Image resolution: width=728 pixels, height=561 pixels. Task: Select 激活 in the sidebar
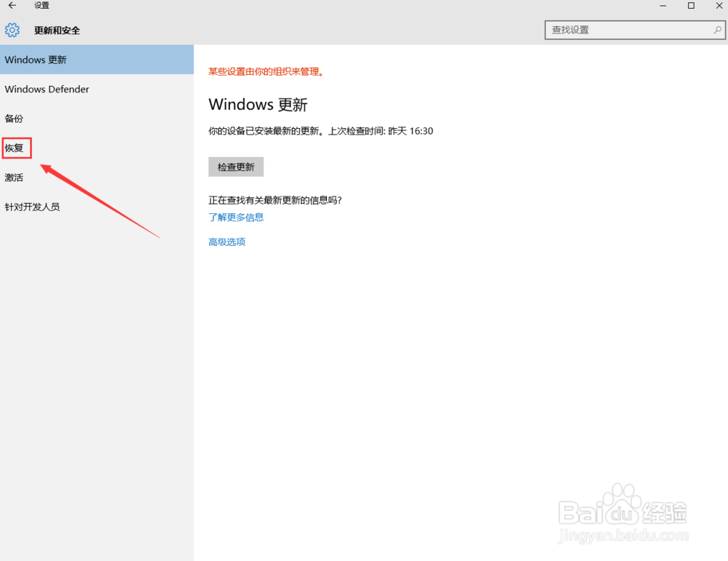(13, 177)
